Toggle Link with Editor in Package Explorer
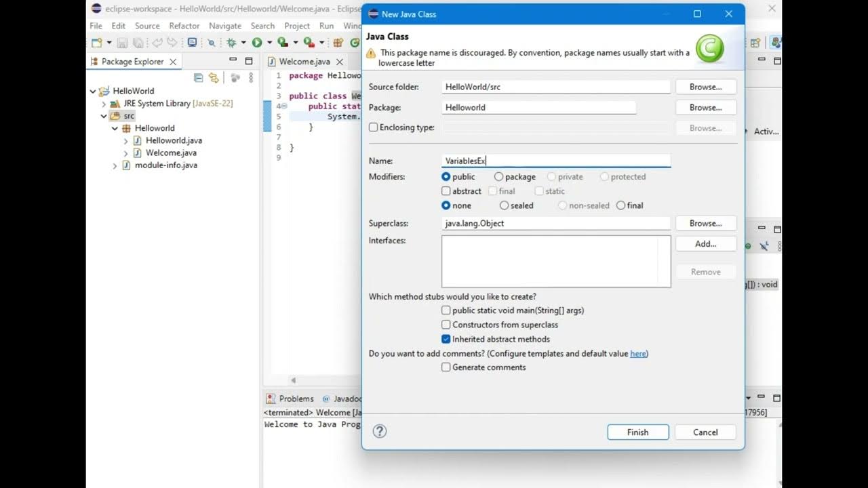The width and height of the screenshot is (868, 488). pyautogui.click(x=214, y=78)
